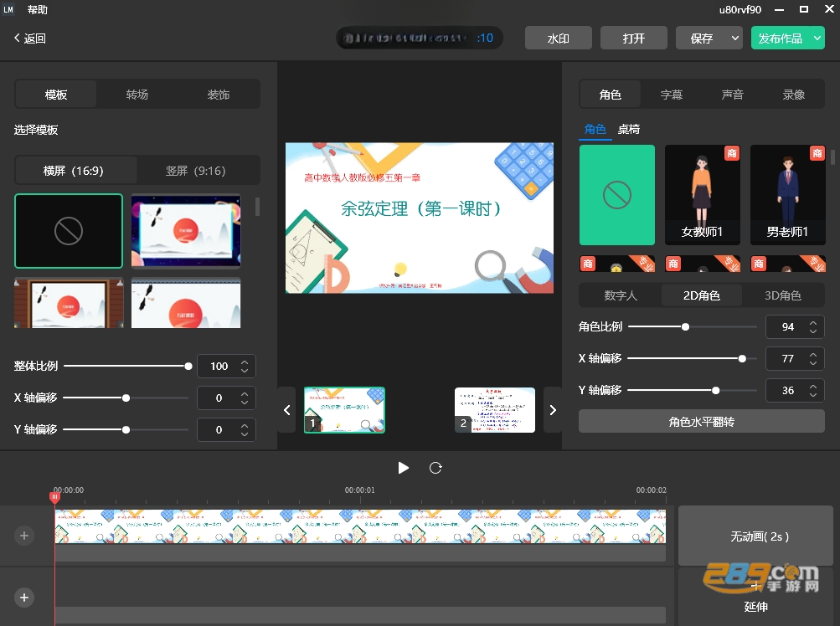Screen dimensions: 840x626
Task: Click the 角色比例 slider handle
Action: (685, 326)
